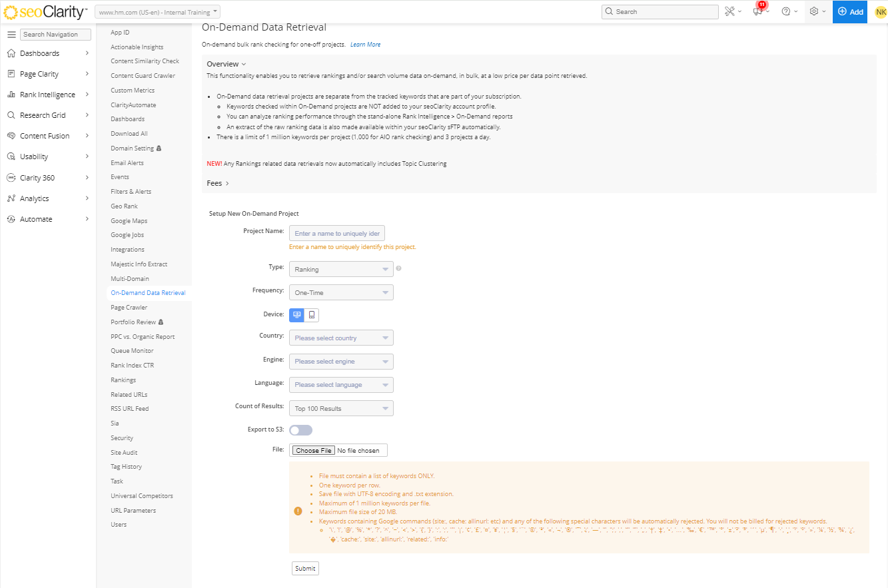Click the Submit button
The height and width of the screenshot is (588, 888).
tap(305, 569)
